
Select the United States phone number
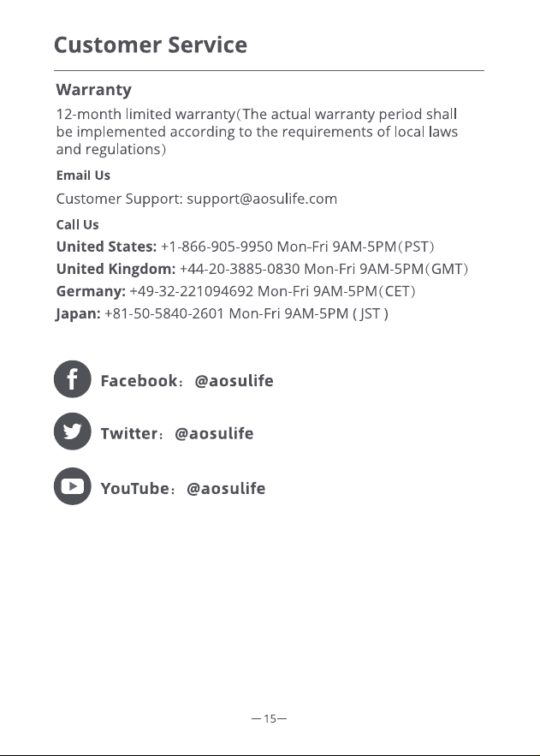217,247
